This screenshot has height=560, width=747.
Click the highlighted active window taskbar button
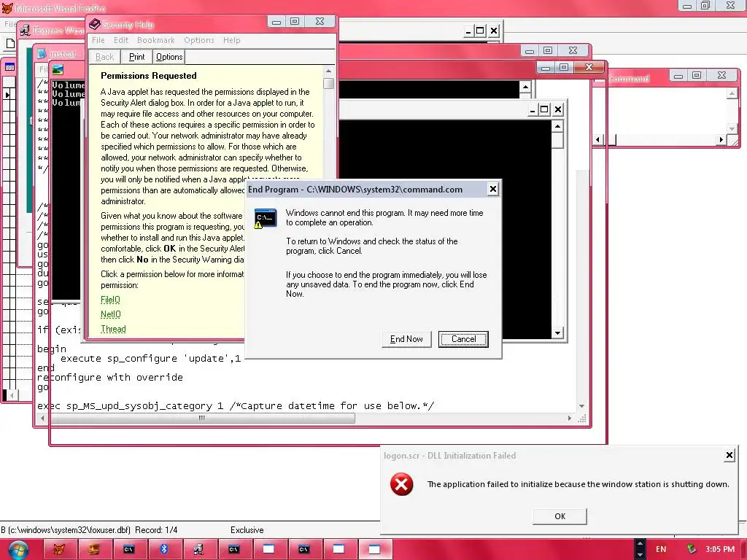pyautogui.click(x=374, y=550)
